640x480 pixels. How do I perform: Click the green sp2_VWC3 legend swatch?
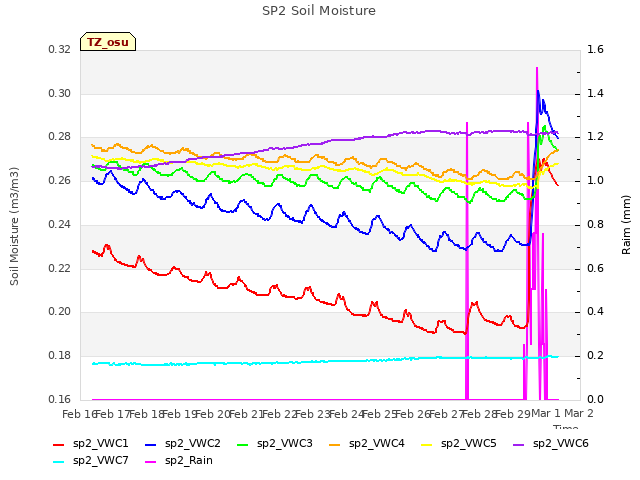pos(243,444)
